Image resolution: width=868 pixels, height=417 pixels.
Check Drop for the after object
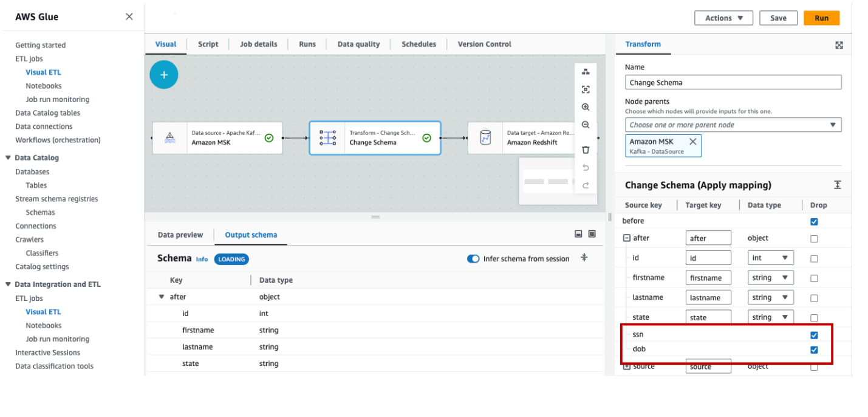[814, 239]
